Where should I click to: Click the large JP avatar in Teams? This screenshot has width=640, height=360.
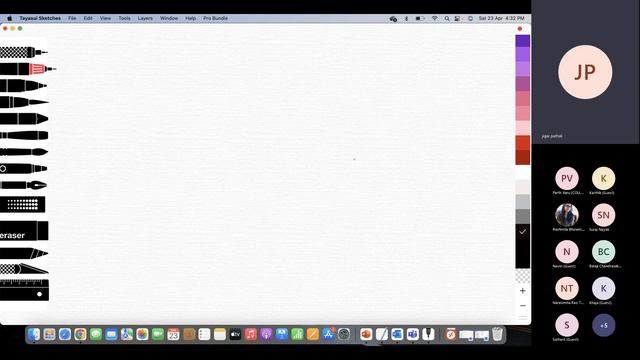pyautogui.click(x=585, y=72)
